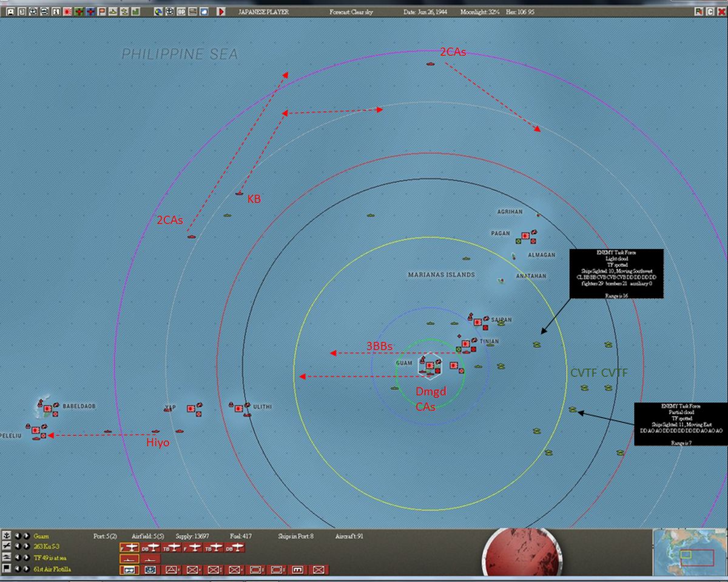Select the Peleliu base marker
Image resolution: width=728 pixels, height=582 pixels.
coord(36,430)
